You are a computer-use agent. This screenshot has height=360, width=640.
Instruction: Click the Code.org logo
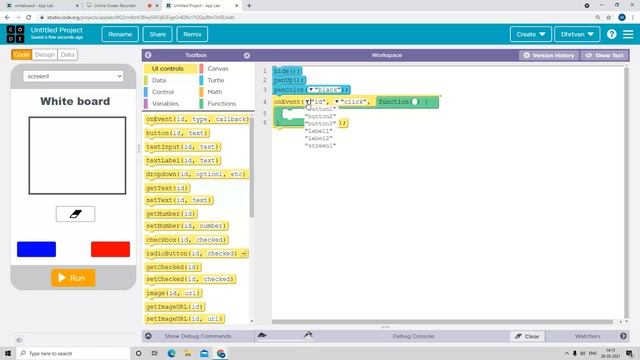click(16, 34)
